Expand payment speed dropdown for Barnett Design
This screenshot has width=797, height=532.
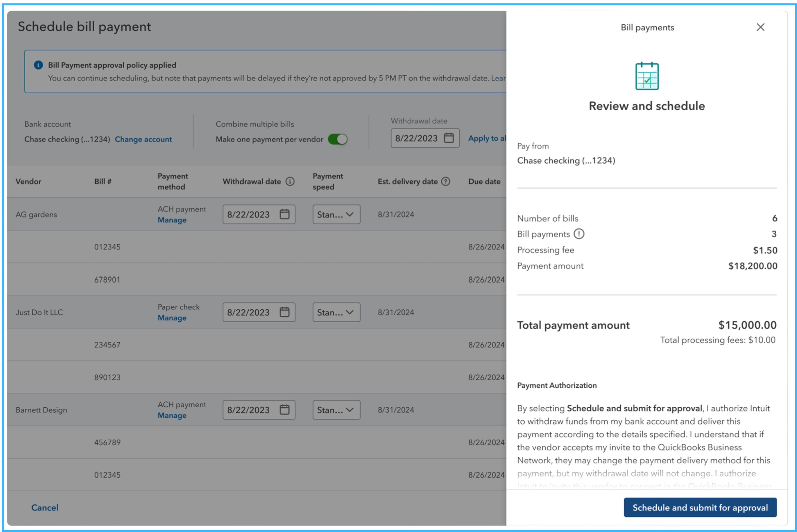(336, 410)
